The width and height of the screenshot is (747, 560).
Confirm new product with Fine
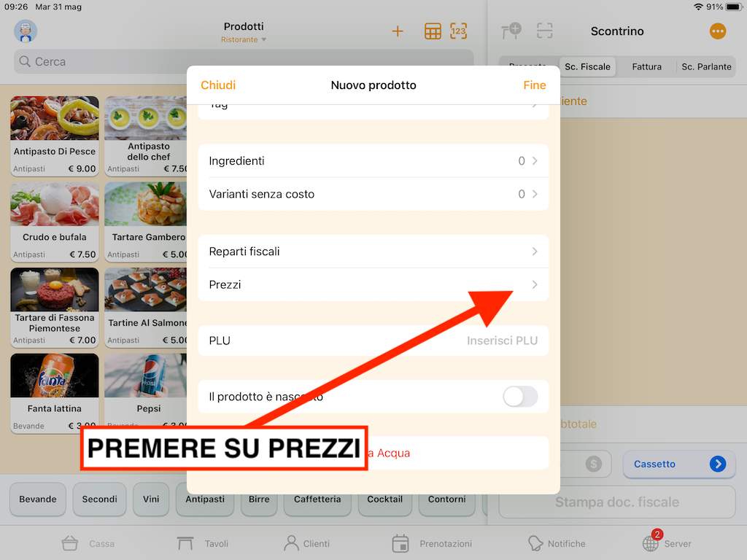coord(535,85)
